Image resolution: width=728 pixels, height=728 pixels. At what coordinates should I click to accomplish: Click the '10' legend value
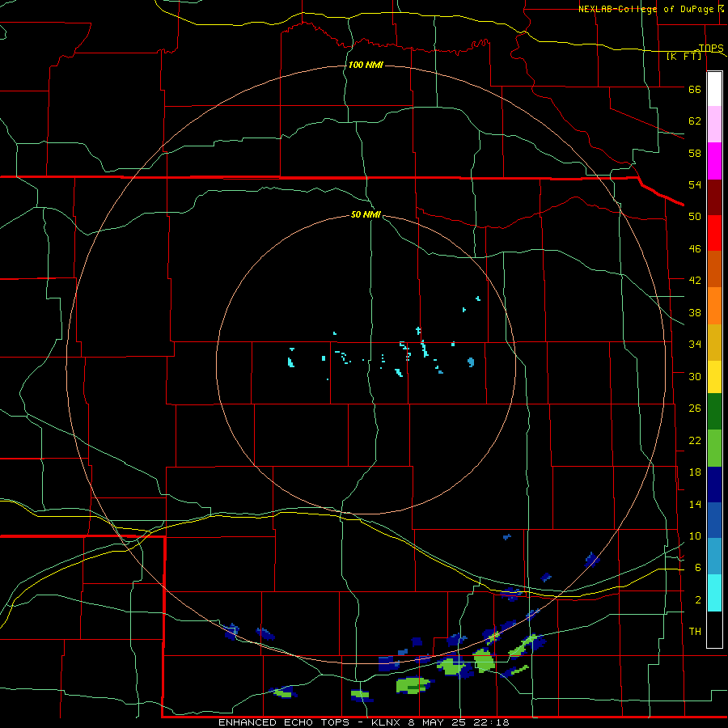pos(695,536)
